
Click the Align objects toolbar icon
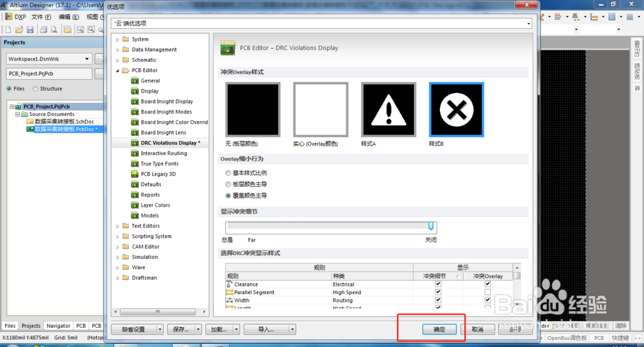pyautogui.click(x=558, y=17)
